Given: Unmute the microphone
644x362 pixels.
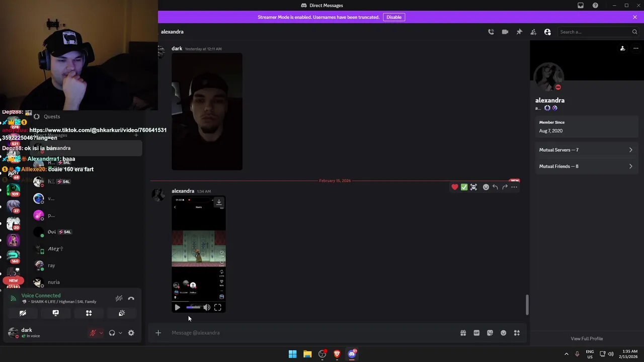Looking at the screenshot, I should tap(93, 333).
